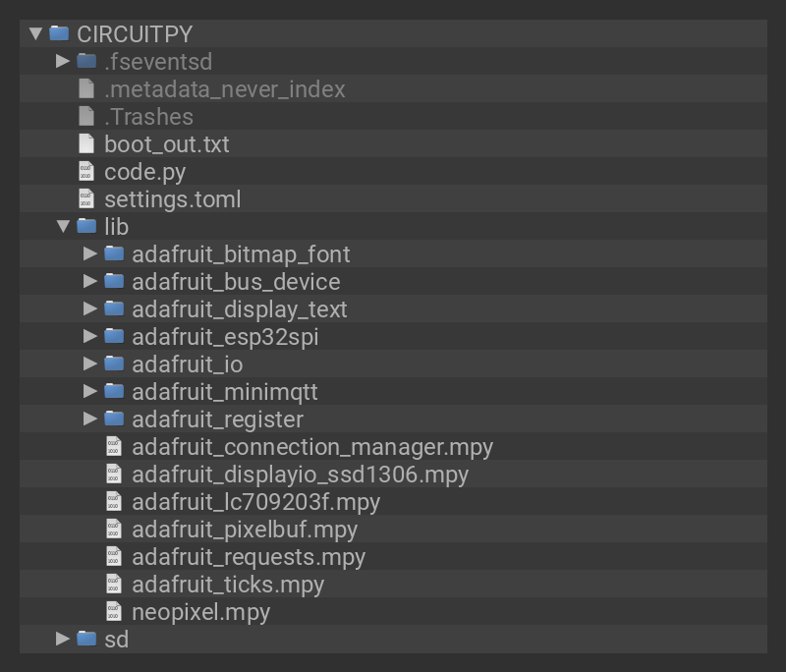This screenshot has width=786, height=672.
Task: Collapse the lib folder tree
Action: (x=63, y=226)
